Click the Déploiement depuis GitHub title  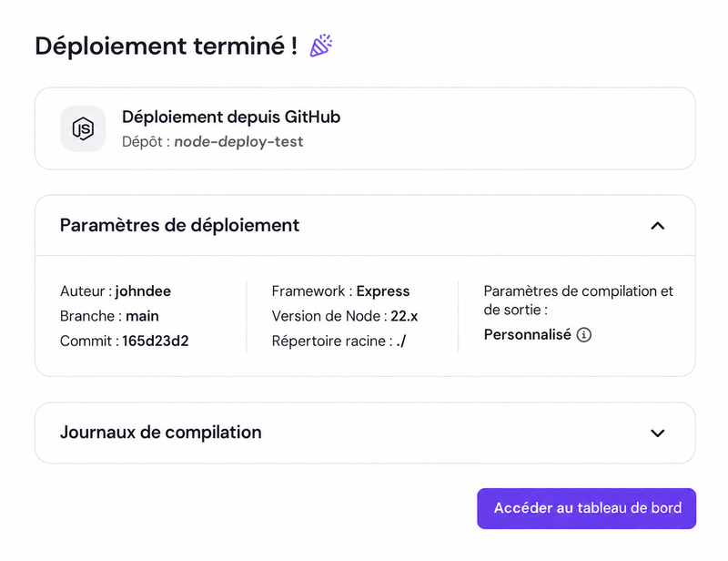(231, 117)
